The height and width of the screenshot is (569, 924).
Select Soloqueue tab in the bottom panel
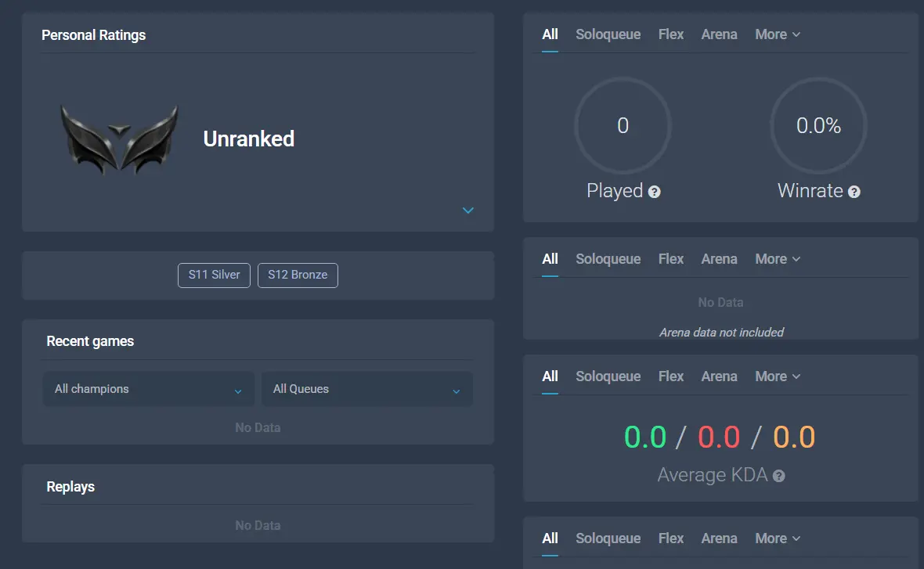[x=608, y=538]
